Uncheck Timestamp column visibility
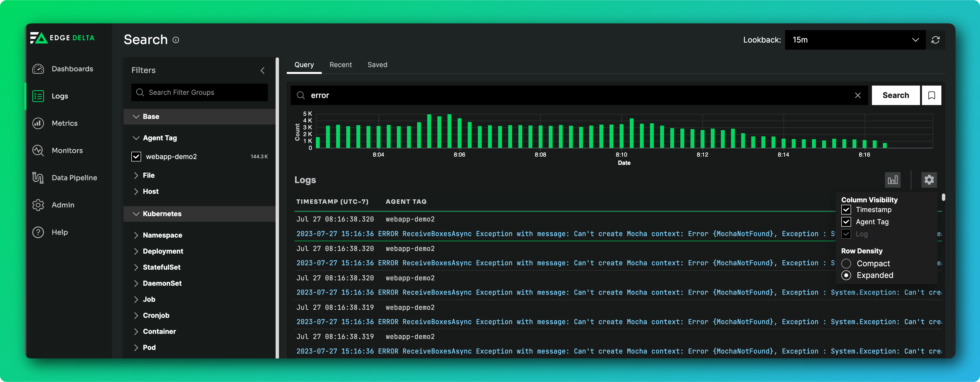Image resolution: width=980 pixels, height=382 pixels. tap(846, 209)
